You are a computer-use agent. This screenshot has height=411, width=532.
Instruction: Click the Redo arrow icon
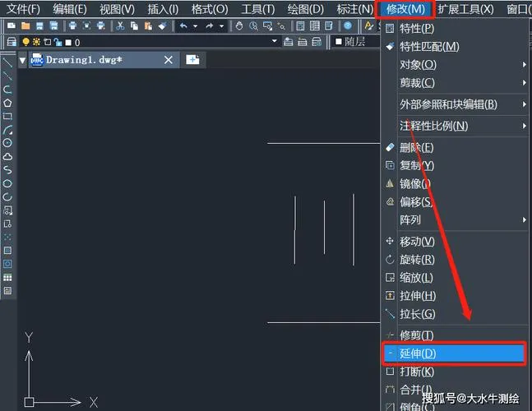point(210,25)
